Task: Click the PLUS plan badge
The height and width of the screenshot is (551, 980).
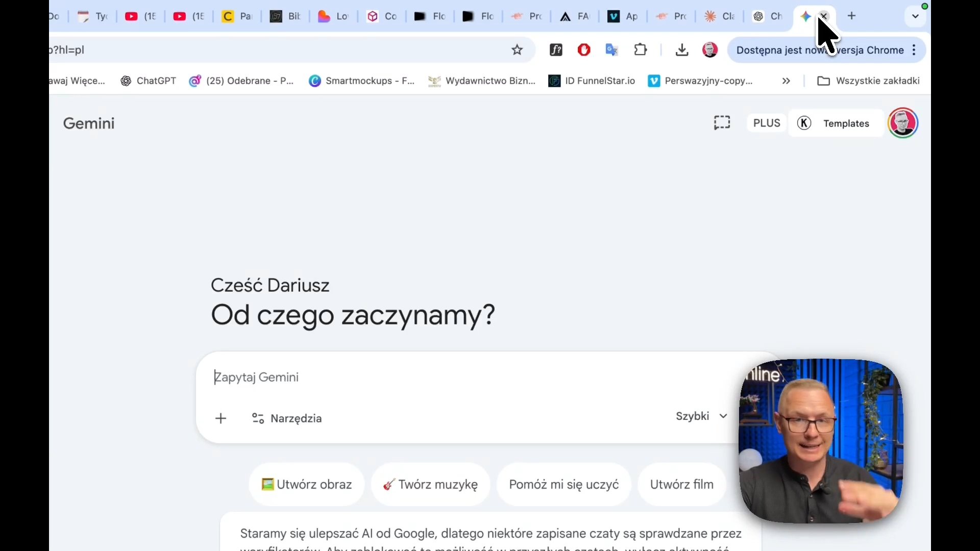Action: (767, 123)
